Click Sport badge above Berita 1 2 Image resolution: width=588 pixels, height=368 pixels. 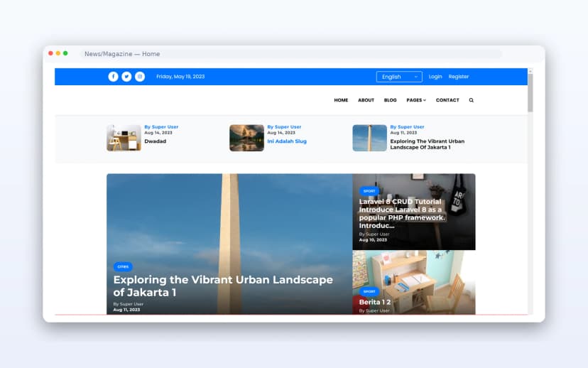tap(369, 291)
